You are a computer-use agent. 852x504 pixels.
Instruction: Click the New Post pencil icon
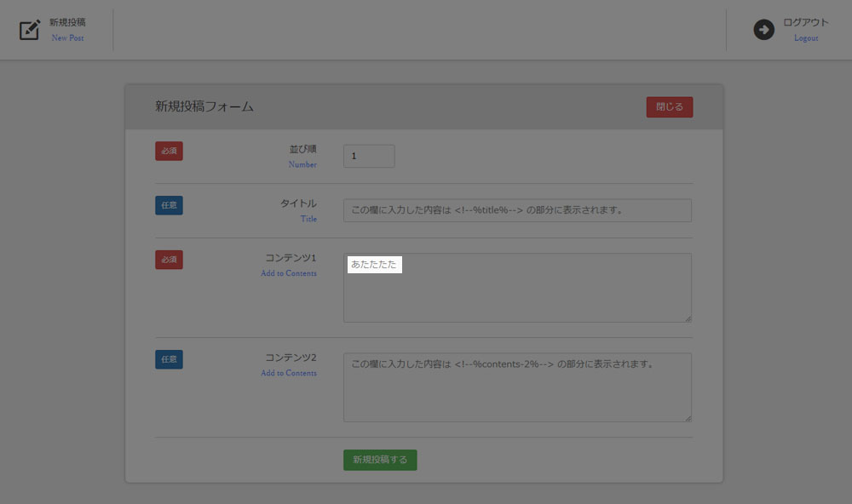coord(30,30)
